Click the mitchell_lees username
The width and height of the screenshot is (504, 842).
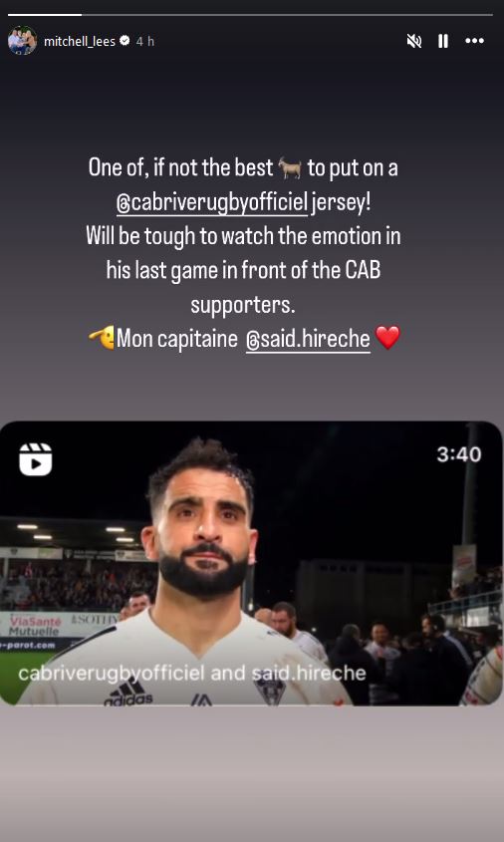click(80, 41)
